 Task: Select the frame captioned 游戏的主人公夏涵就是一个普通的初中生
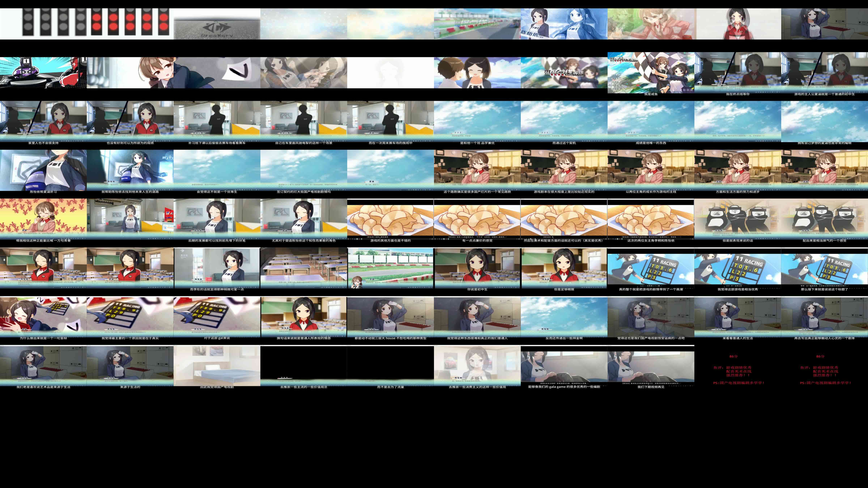[x=825, y=73]
